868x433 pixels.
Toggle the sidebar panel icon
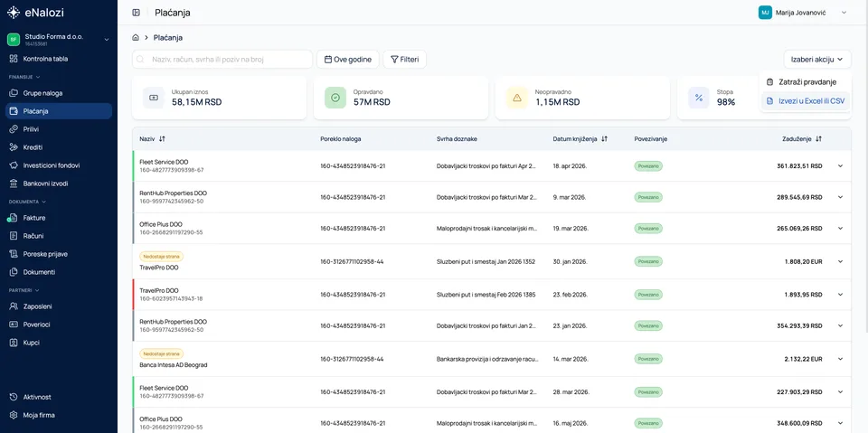pos(137,12)
